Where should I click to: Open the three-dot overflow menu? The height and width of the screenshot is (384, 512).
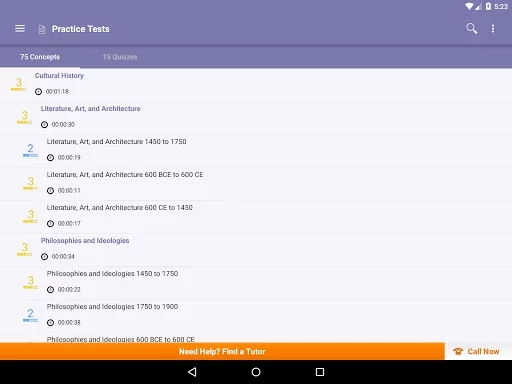pos(493,29)
